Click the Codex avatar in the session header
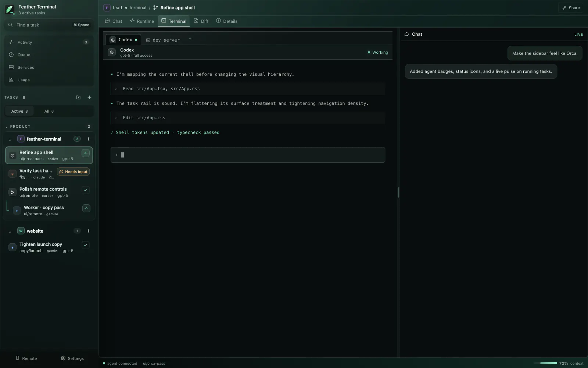The height and width of the screenshot is (368, 588). coord(112,53)
